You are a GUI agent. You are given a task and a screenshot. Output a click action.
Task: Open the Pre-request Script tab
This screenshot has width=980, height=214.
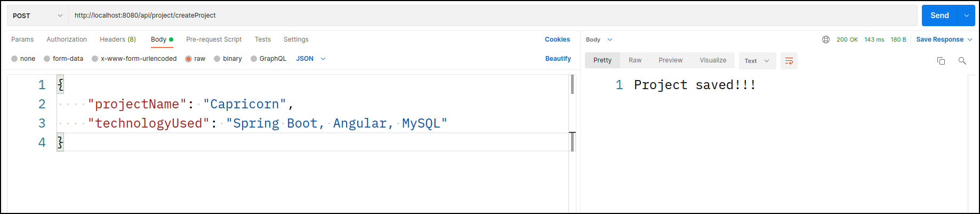click(214, 39)
